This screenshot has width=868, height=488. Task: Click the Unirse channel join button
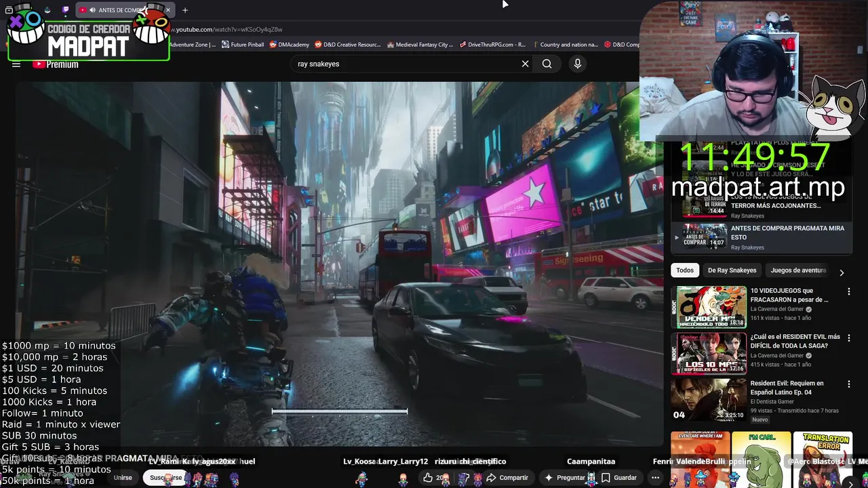pos(123,478)
